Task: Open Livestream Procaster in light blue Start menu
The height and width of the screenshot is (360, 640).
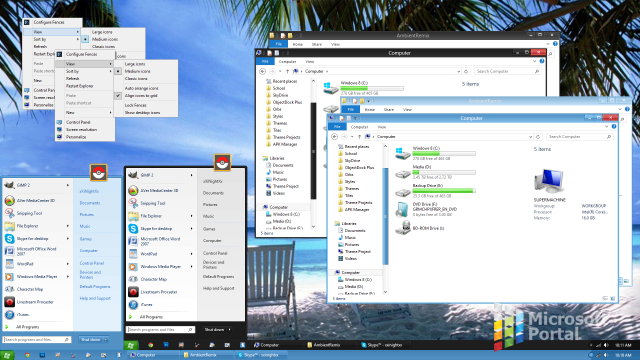Action: (36, 302)
